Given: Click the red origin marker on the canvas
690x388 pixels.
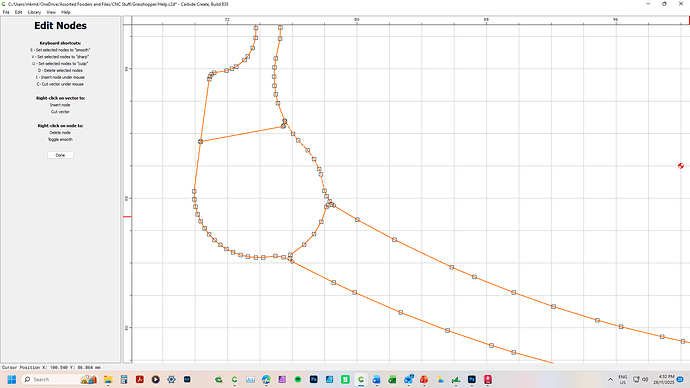Looking at the screenshot, I should tap(681, 166).
